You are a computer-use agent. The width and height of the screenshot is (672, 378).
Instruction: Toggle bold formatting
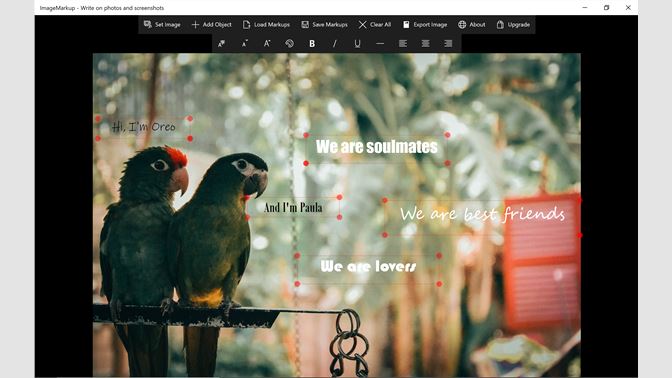pos(312,43)
